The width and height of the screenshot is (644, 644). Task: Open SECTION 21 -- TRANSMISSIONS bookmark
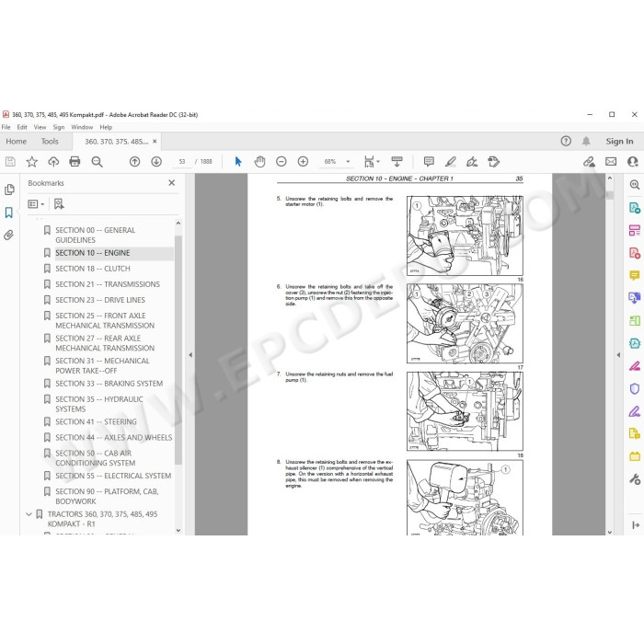point(108,284)
